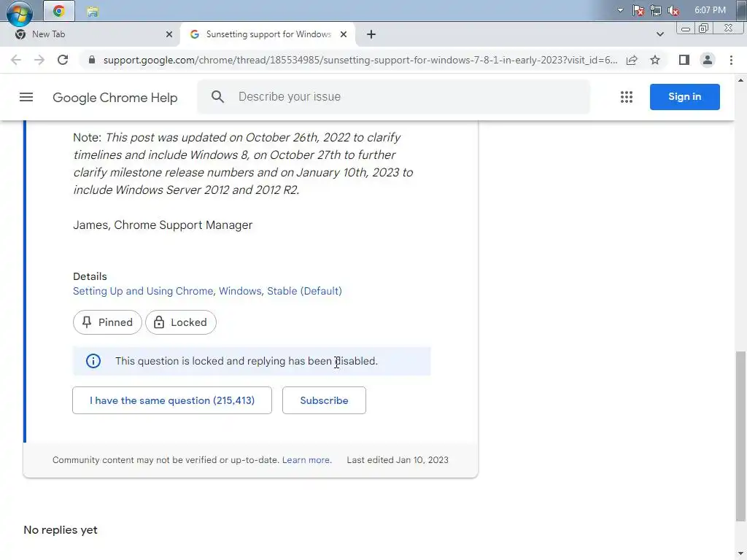Viewport: 747px width, 560px height.
Task: Select the Sunsetting support for Windows tab
Action: (x=268, y=34)
